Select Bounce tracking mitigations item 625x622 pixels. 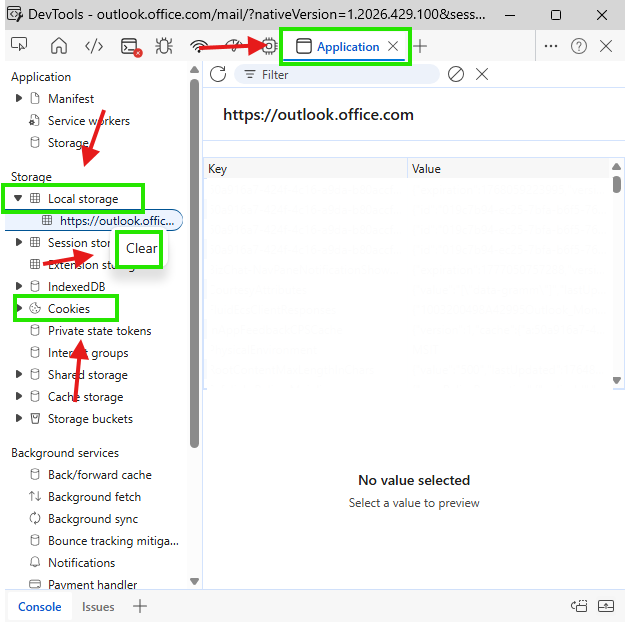113,541
